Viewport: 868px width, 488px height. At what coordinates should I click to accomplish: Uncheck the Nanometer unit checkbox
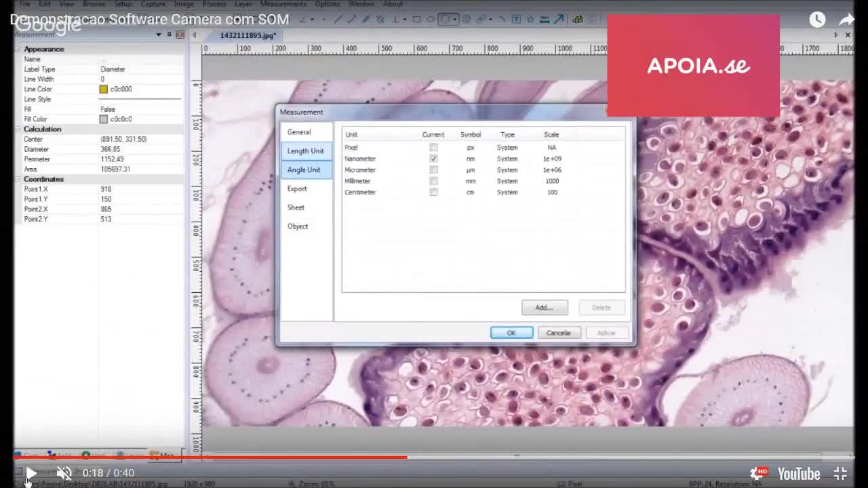click(433, 159)
